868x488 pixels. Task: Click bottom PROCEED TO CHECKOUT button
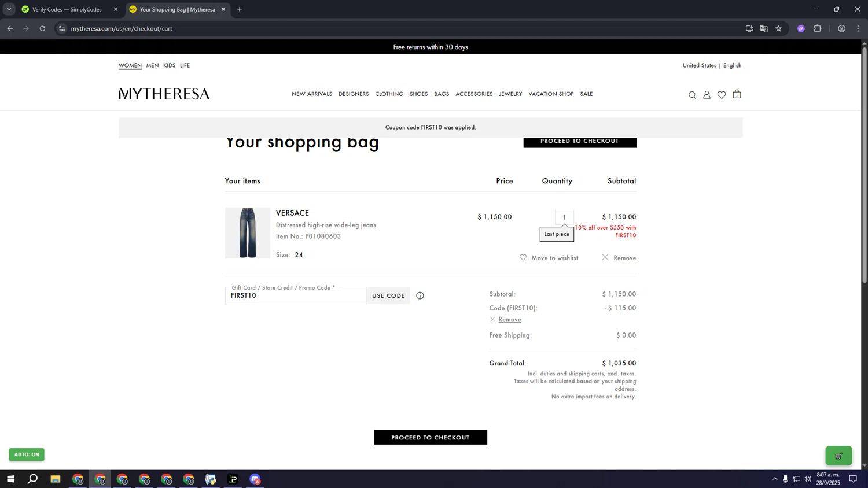pyautogui.click(x=431, y=437)
